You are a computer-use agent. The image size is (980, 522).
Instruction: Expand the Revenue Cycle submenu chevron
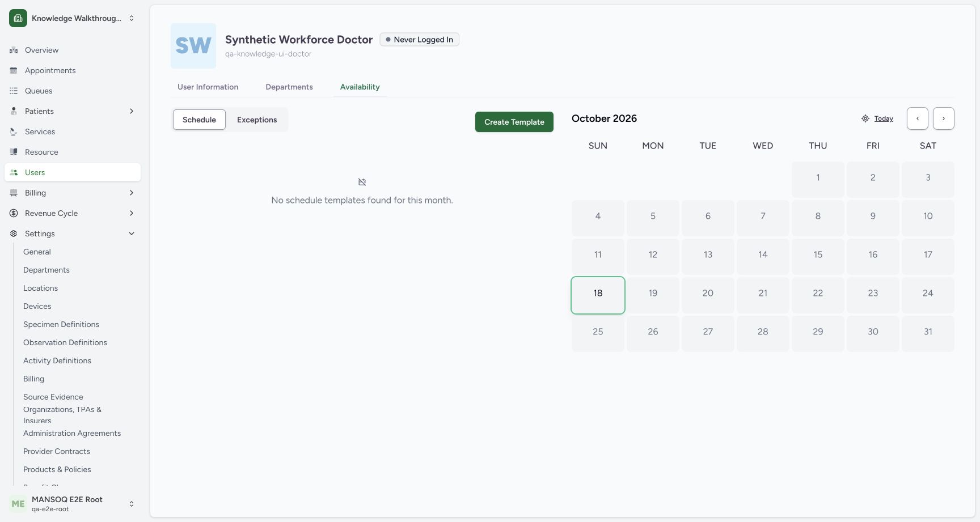click(x=132, y=213)
